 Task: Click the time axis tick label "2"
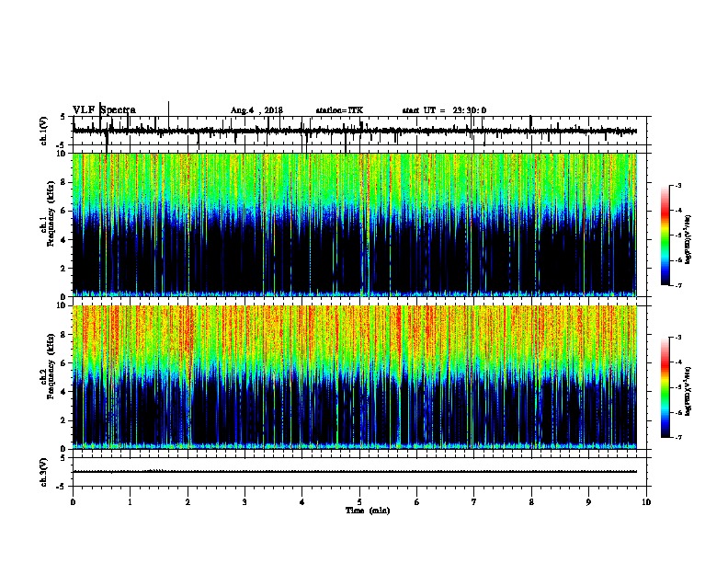(188, 502)
